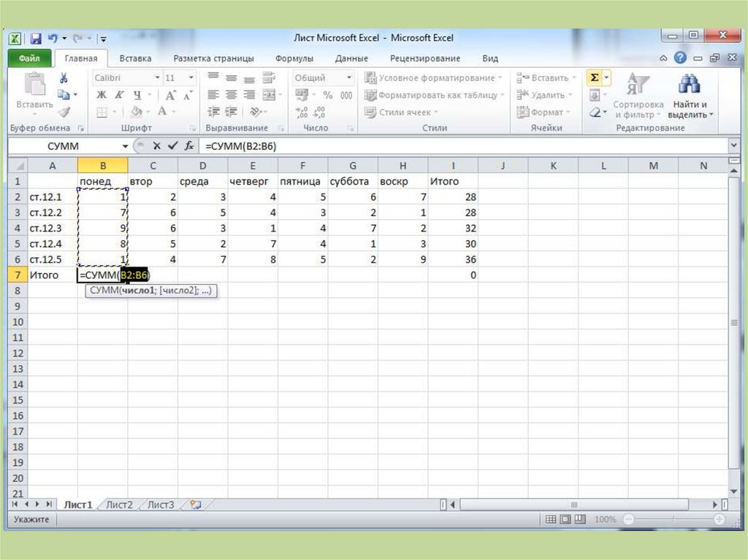Click the Borders icon
This screenshot has width=748, height=560.
click(102, 112)
